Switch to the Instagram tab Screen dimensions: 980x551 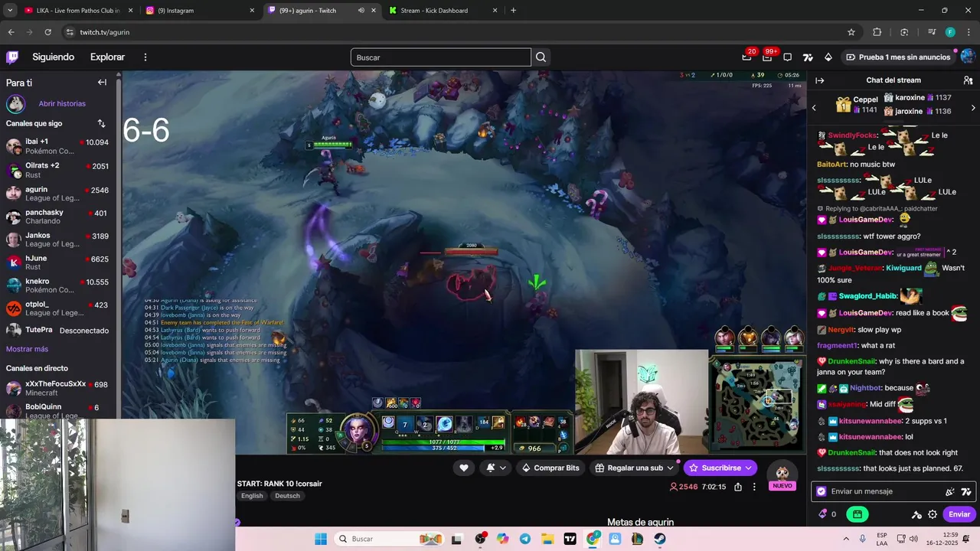click(199, 11)
